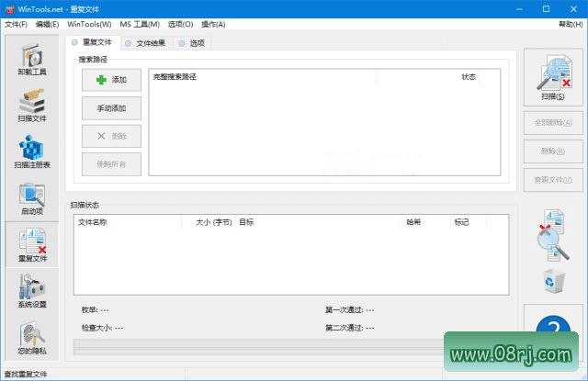
Task: Click the WinTools.net title bar icon
Action: 10,9
